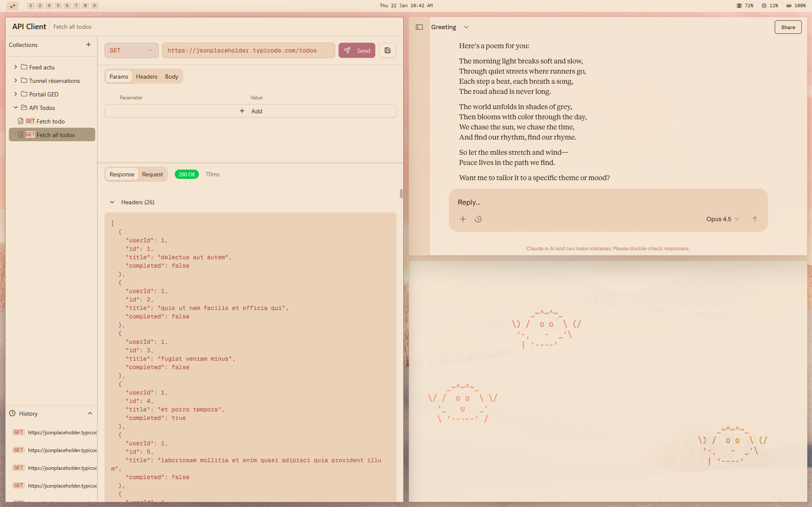812x507 pixels.
Task: Click the date and time in top bar
Action: 406,5
